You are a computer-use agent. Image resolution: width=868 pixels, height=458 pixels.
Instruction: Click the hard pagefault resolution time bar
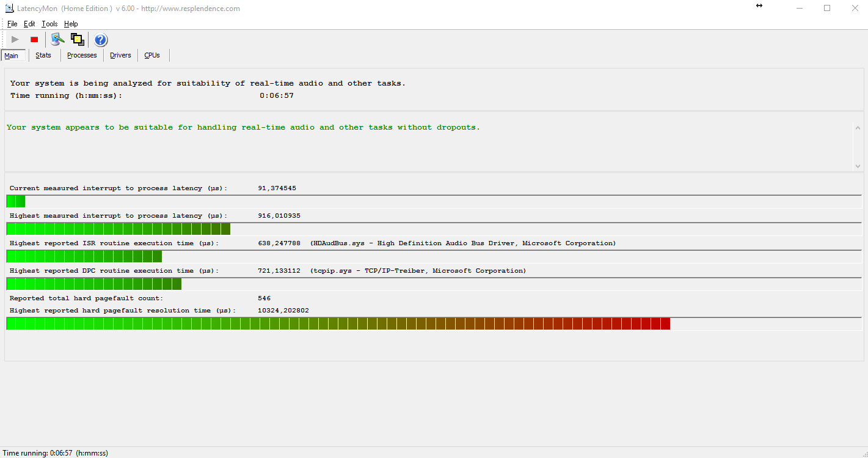[x=434, y=323]
